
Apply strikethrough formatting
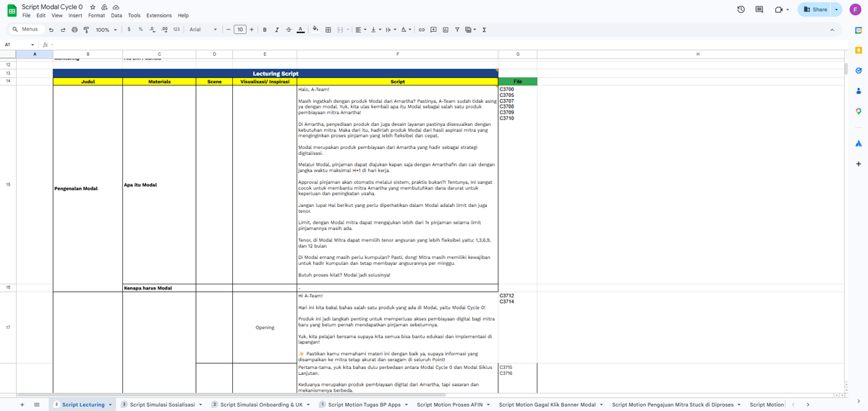[289, 30]
